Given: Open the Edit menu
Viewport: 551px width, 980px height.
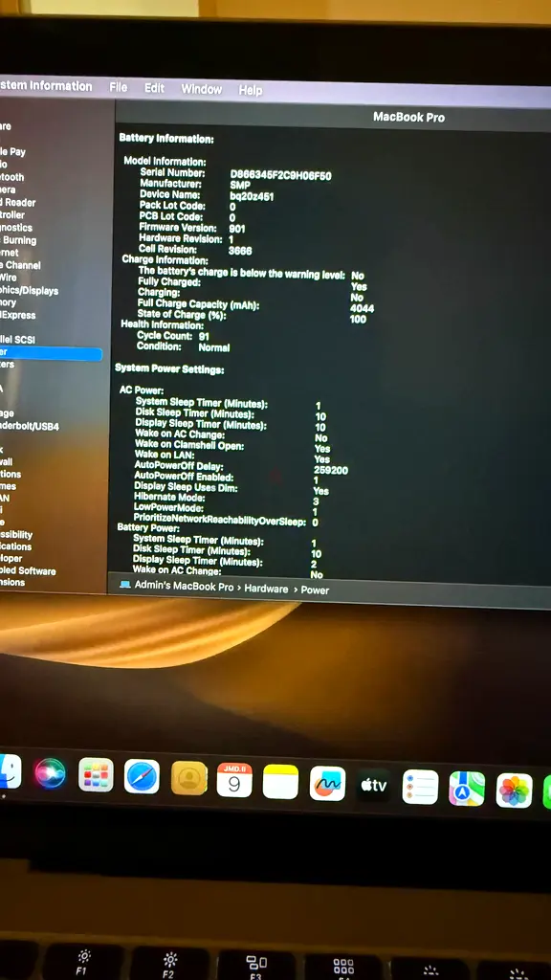Looking at the screenshot, I should [x=154, y=88].
